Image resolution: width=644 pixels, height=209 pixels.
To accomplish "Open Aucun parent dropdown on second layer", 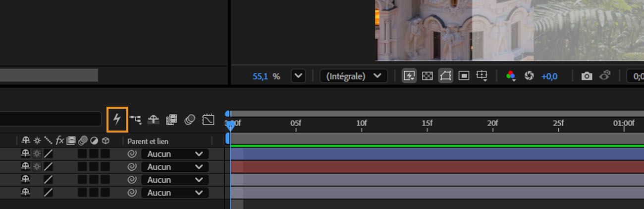I will [x=175, y=167].
